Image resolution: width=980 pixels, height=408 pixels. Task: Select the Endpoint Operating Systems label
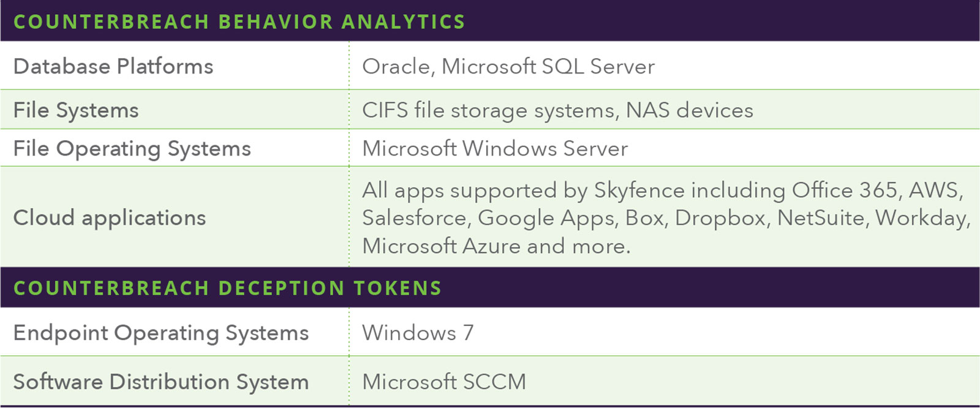[161, 333]
